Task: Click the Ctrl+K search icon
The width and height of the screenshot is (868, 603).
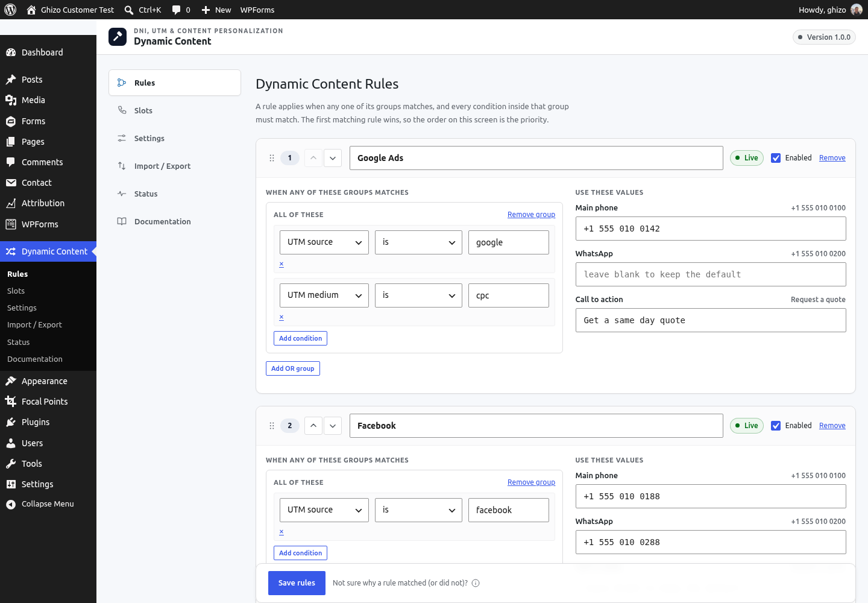Action: pyautogui.click(x=129, y=10)
